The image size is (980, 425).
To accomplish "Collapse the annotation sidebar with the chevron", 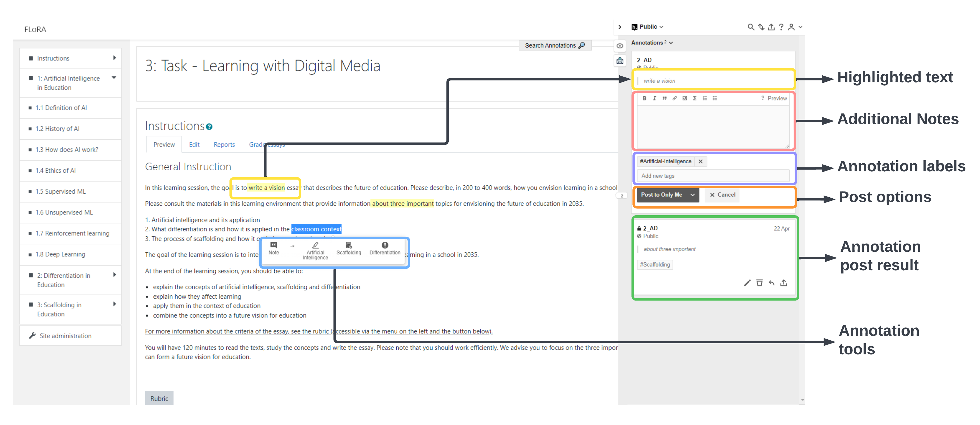I will [x=620, y=27].
